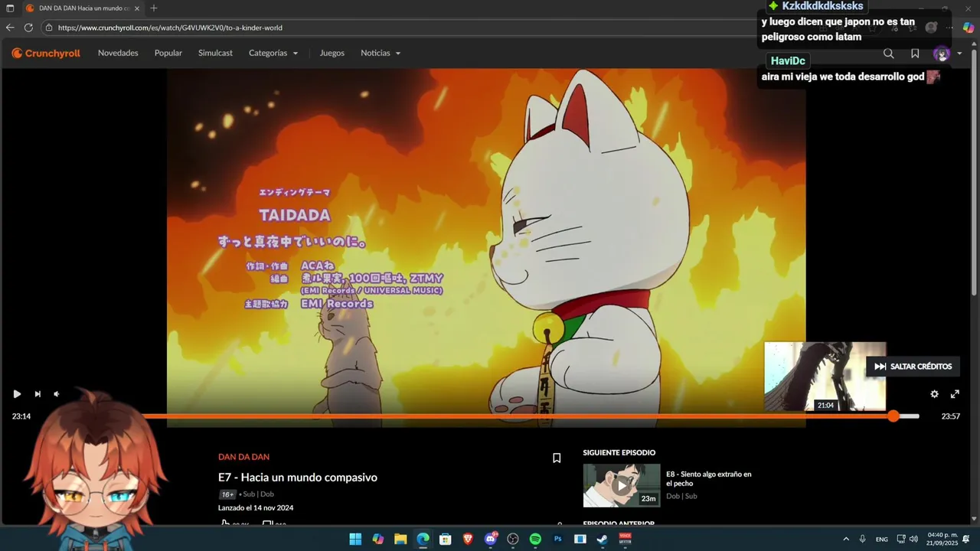Click the timeline preview thumbnail at 21:04
Image resolution: width=980 pixels, height=551 pixels.
(x=825, y=377)
